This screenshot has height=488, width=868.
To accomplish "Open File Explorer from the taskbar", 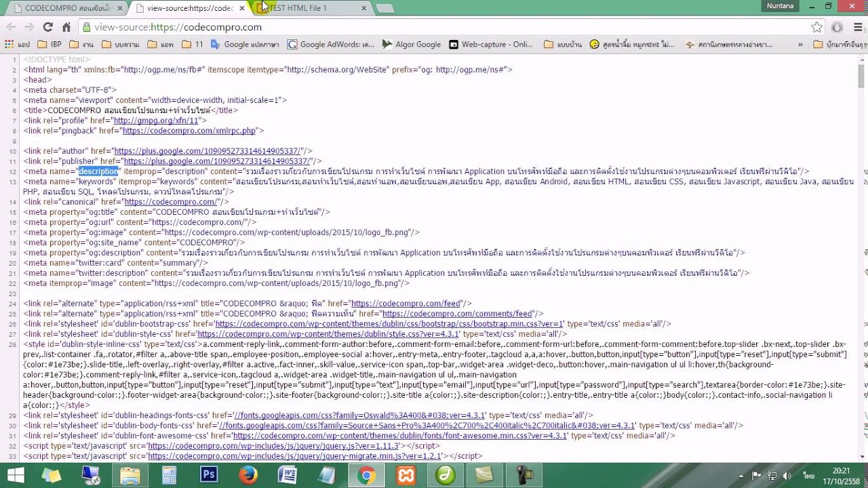I will coord(130,475).
